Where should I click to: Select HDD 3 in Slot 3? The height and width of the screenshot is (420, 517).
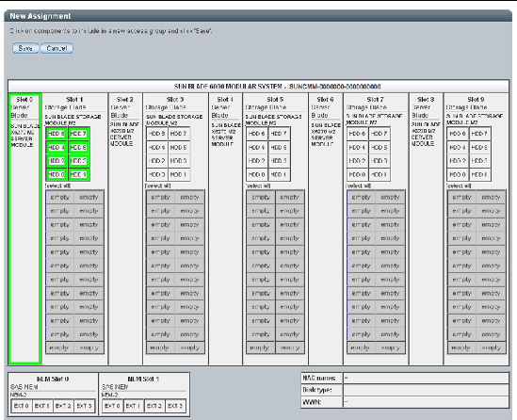[179, 161]
